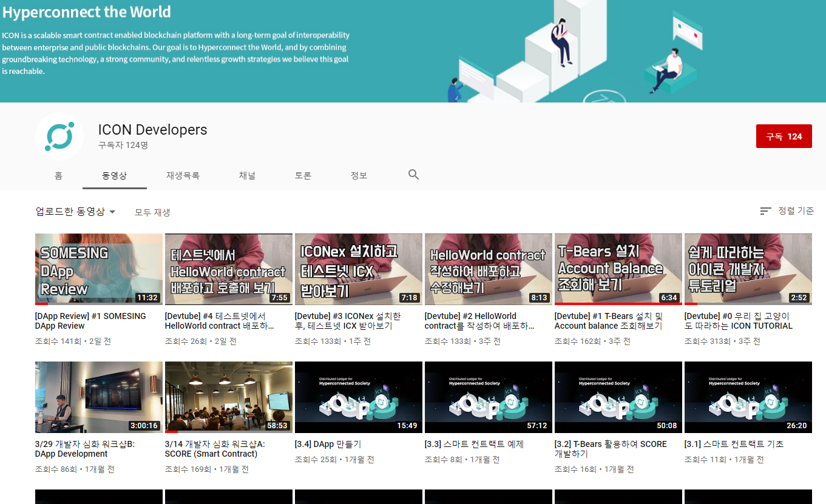Click title "[DApp Review] #1 SOMESING DApp Review"
826x504 pixels.
pos(91,321)
